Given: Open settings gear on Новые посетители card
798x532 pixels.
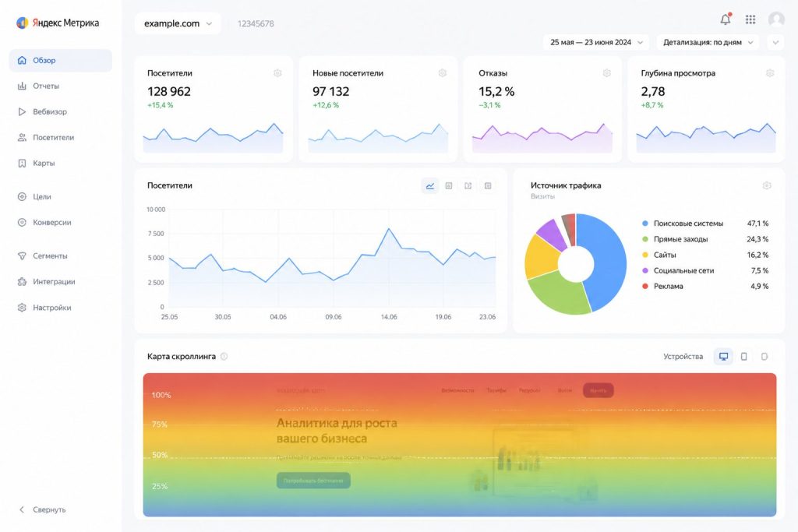Looking at the screenshot, I should point(443,73).
